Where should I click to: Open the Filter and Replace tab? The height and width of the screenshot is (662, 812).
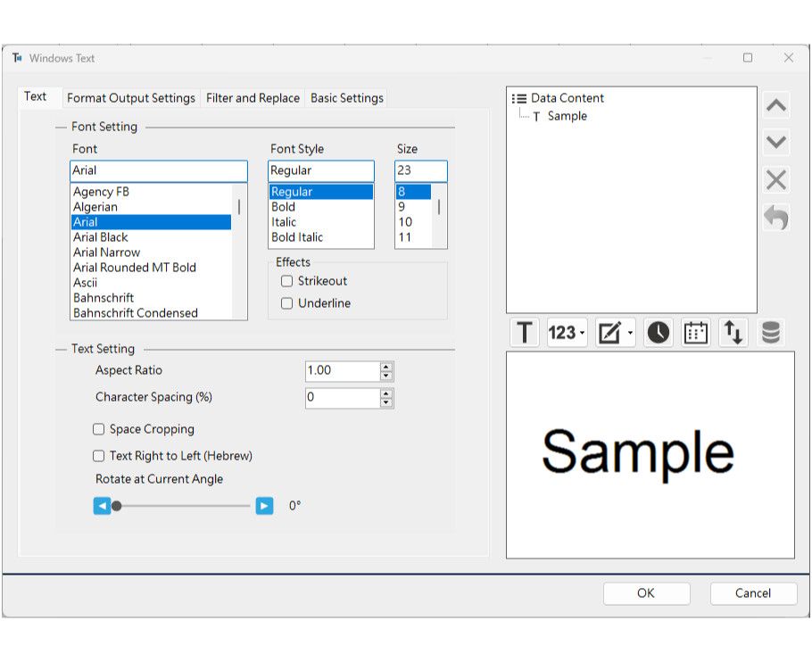pyautogui.click(x=252, y=98)
